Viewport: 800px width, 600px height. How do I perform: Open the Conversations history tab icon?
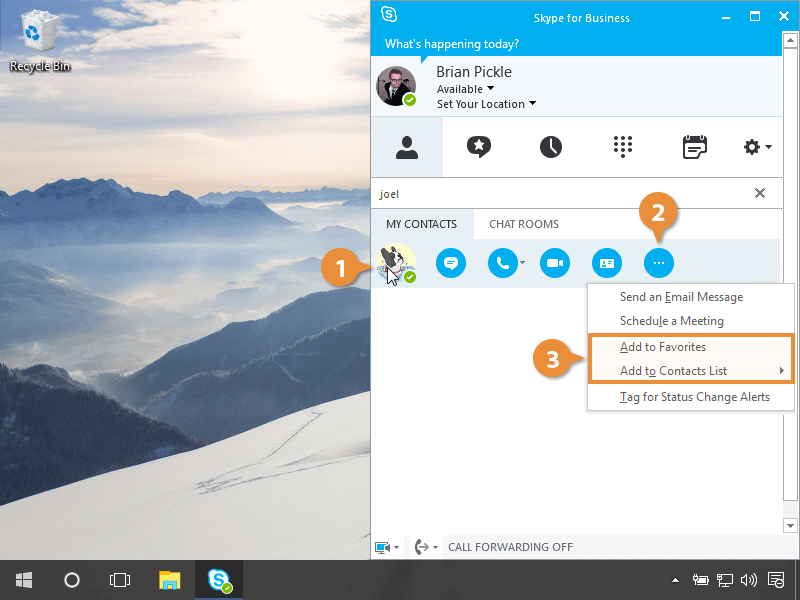pos(551,148)
